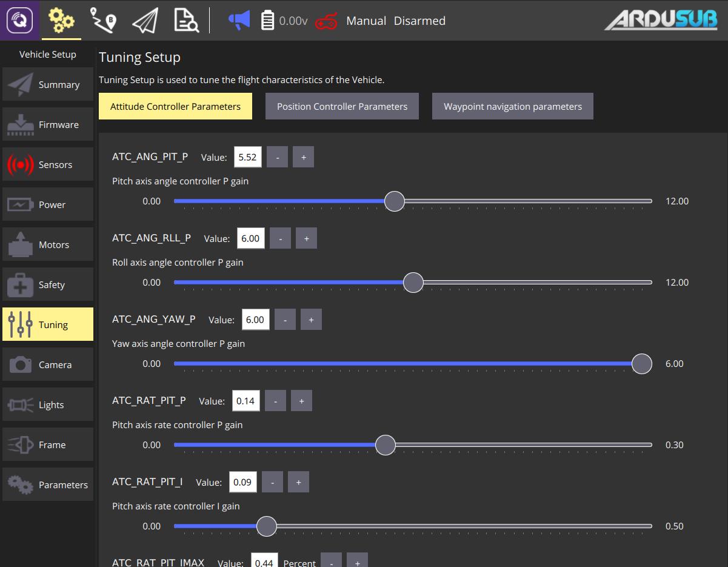Open the Sensors setup page
Viewport: 728px width, 567px height.
pos(48,164)
